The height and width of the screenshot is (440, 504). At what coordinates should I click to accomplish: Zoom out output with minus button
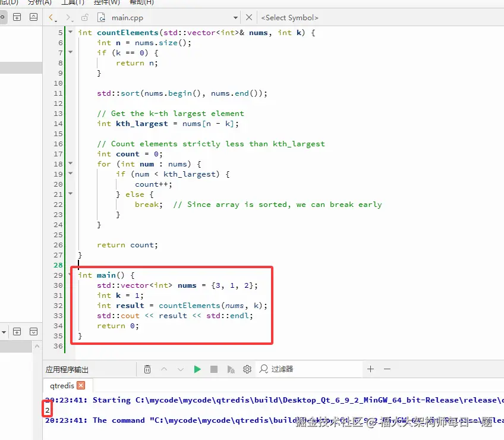tap(388, 369)
